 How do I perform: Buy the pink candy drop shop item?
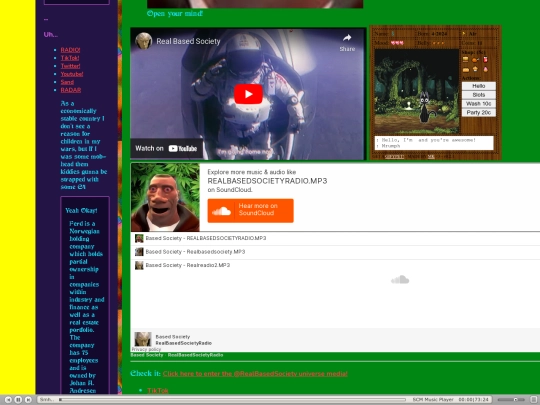click(x=486, y=69)
